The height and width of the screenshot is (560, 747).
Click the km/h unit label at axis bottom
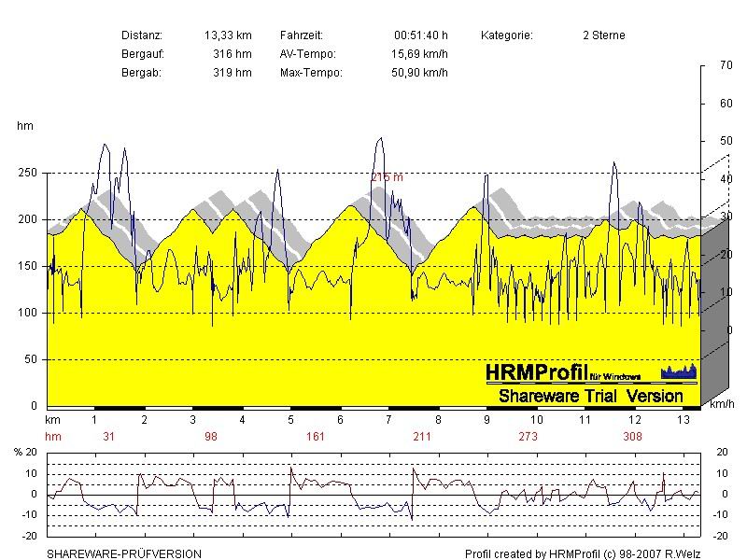(x=722, y=406)
